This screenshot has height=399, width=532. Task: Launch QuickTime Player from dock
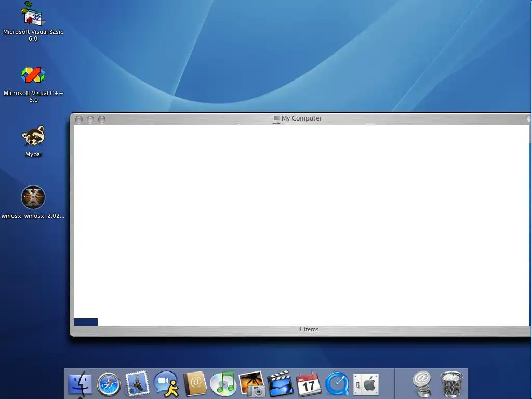(337, 384)
